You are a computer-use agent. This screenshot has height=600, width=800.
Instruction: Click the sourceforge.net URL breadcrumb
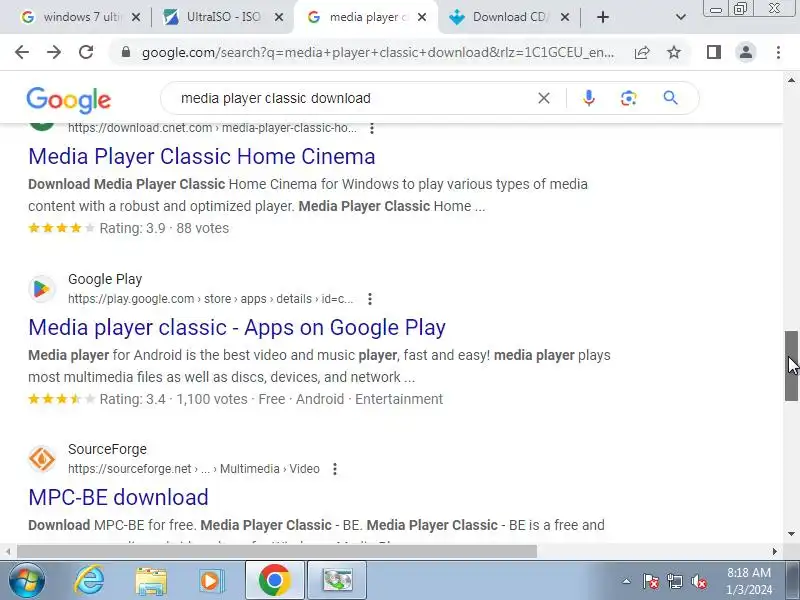[x=194, y=469]
